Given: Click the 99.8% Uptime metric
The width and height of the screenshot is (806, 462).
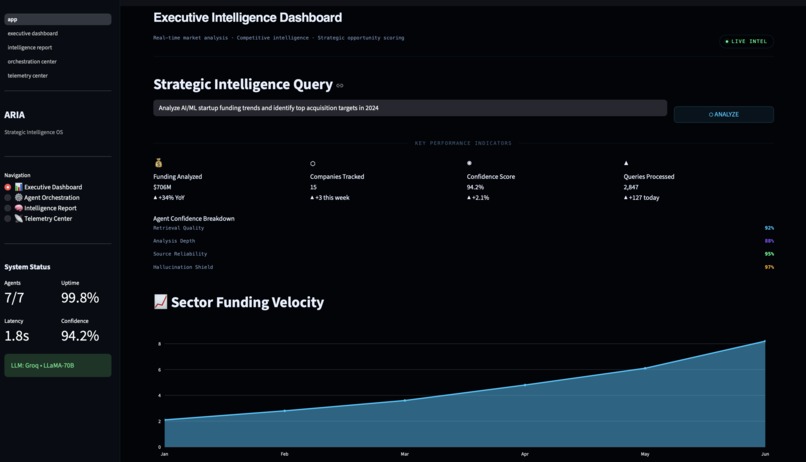Looking at the screenshot, I should 80,298.
